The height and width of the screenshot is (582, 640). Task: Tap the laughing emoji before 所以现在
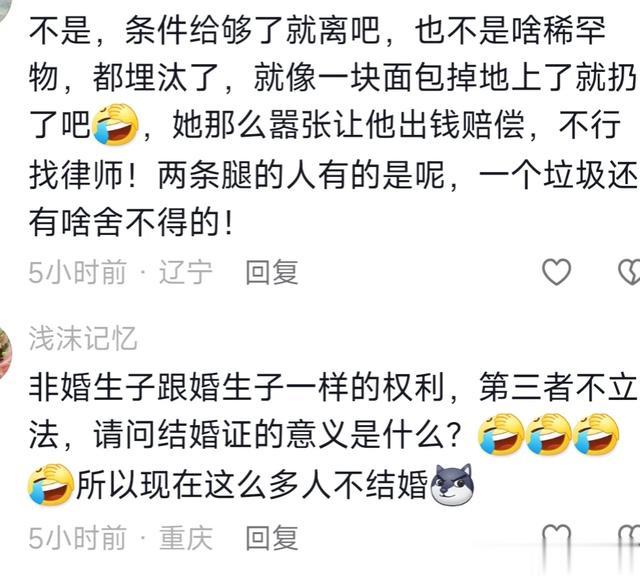pyautogui.click(x=51, y=485)
